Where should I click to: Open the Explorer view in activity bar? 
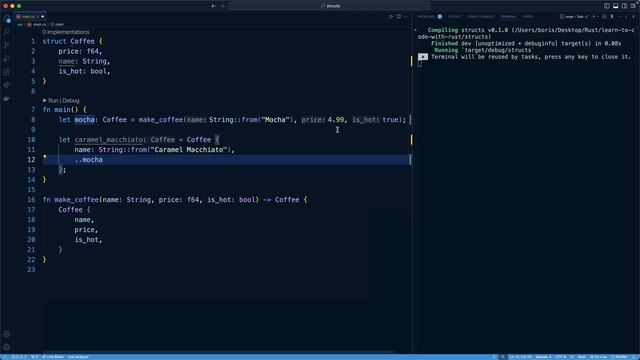(7, 19)
